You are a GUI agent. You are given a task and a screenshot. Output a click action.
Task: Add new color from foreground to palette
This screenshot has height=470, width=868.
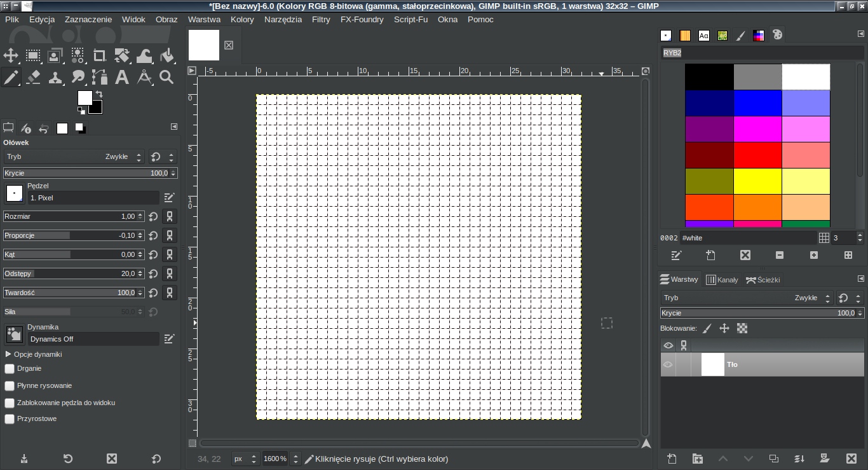coord(711,255)
